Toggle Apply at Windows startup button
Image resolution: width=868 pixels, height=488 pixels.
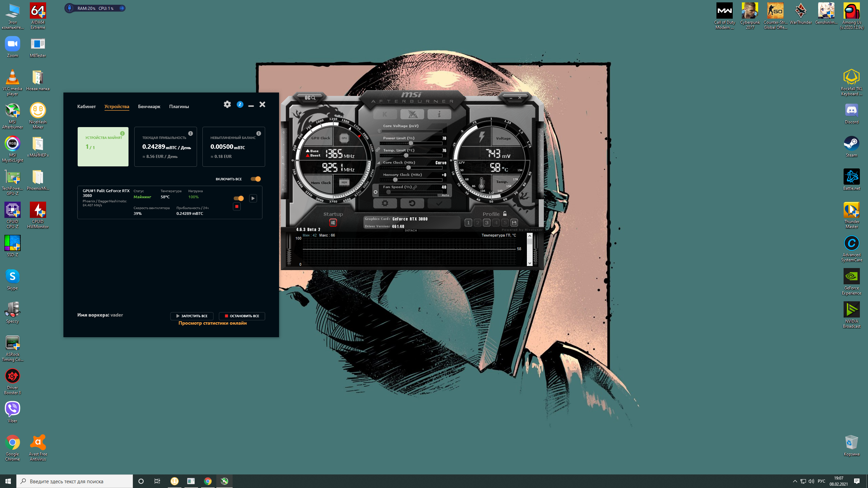coord(333,223)
